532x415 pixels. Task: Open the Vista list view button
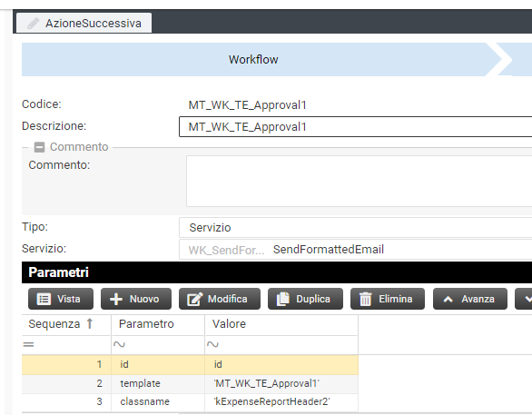click(x=61, y=299)
